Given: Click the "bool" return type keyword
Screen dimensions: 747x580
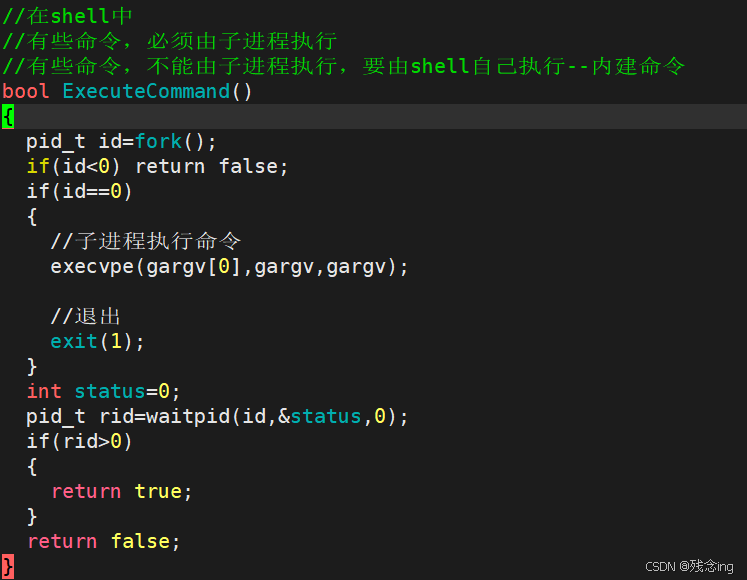Looking at the screenshot, I should pyautogui.click(x=26, y=91).
